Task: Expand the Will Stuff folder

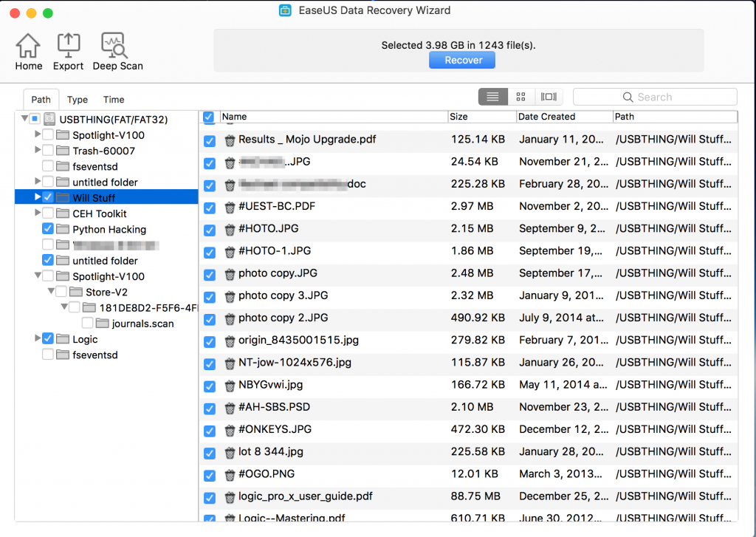Action: click(x=38, y=197)
